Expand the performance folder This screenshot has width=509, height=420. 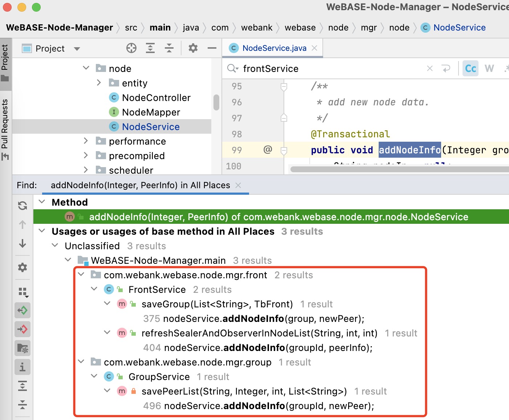coord(86,141)
